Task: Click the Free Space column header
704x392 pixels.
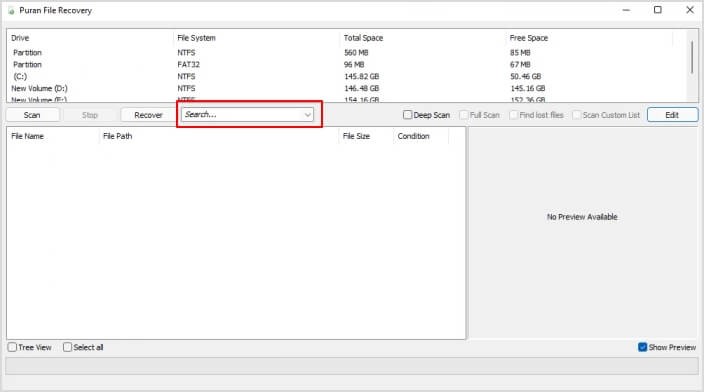Action: tap(589, 38)
